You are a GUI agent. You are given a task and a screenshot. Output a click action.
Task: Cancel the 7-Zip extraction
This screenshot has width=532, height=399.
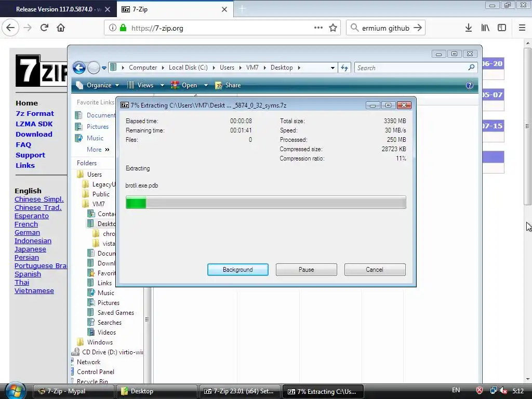point(375,270)
